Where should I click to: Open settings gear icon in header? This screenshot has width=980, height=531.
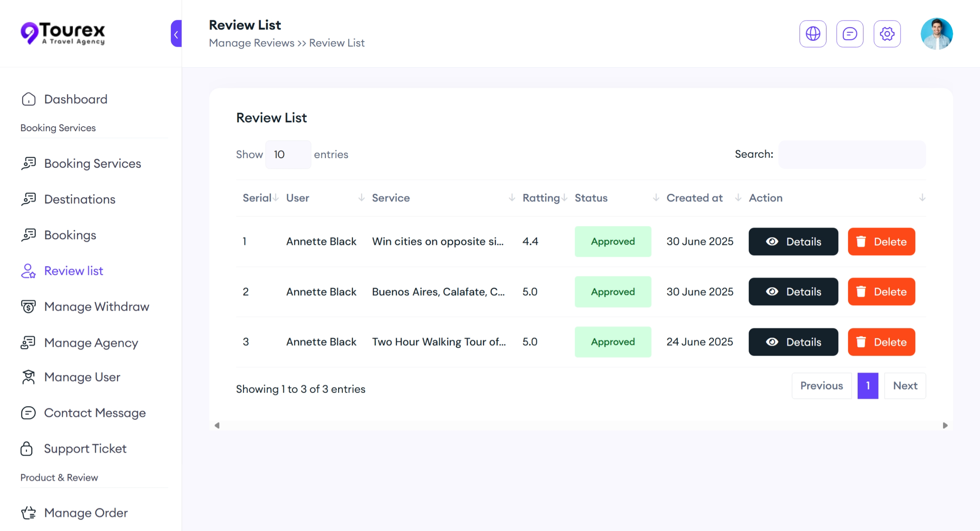[x=887, y=34]
